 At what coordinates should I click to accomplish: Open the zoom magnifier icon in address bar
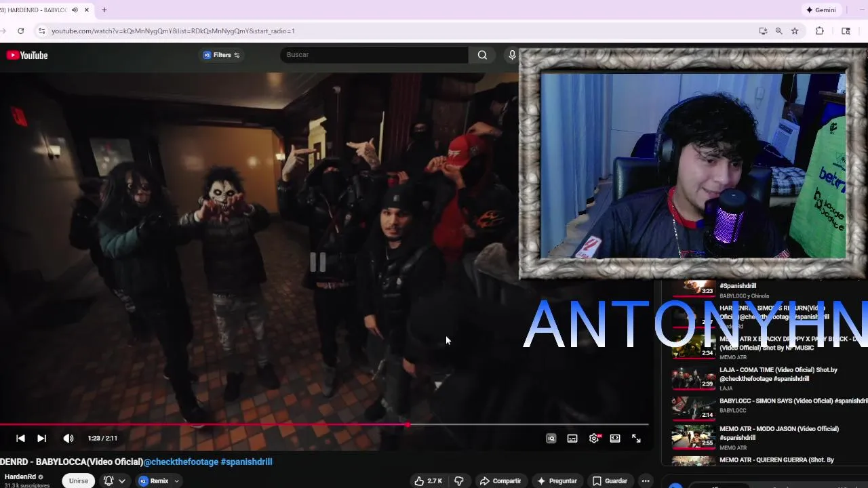coord(778,31)
